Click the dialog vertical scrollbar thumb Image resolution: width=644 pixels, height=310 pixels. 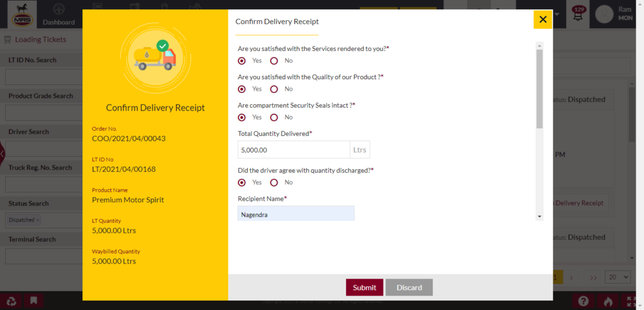pos(540,89)
